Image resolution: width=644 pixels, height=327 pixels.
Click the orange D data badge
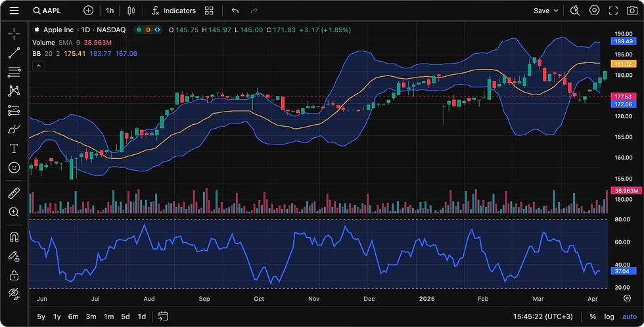point(149,30)
